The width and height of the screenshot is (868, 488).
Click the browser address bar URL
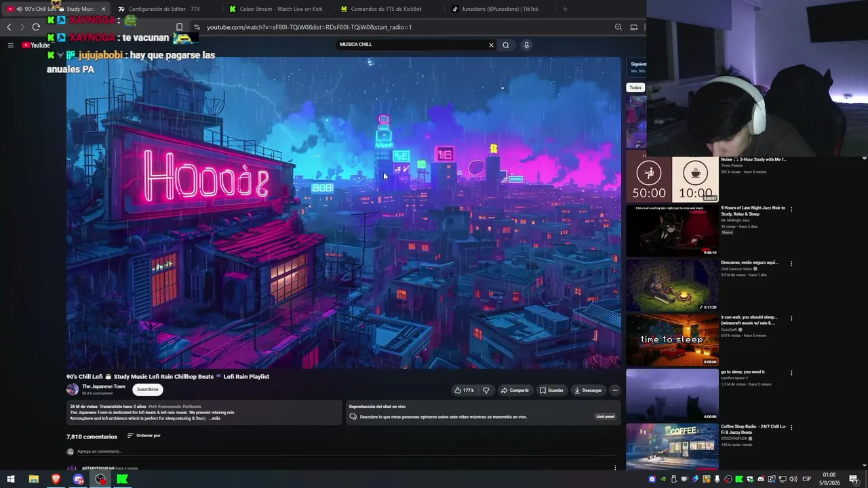[x=309, y=27]
